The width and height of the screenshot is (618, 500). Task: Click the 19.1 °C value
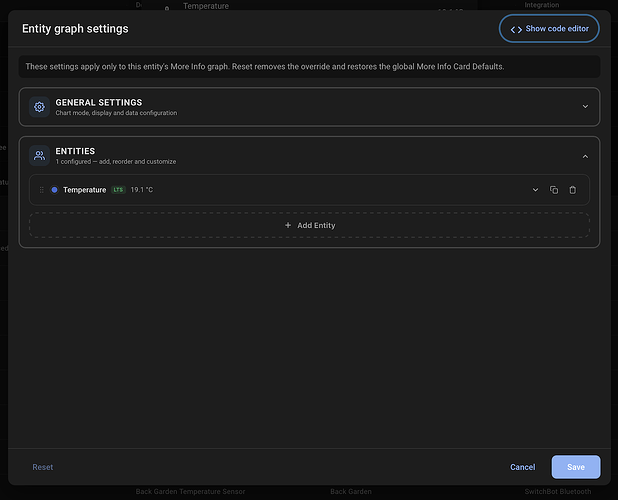pyautogui.click(x=141, y=190)
